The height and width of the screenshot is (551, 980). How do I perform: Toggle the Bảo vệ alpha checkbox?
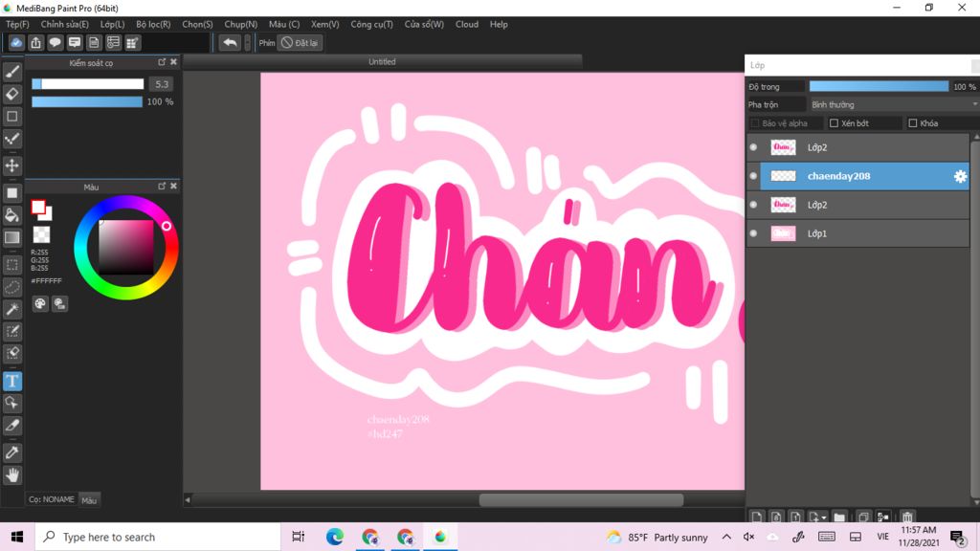click(x=755, y=123)
